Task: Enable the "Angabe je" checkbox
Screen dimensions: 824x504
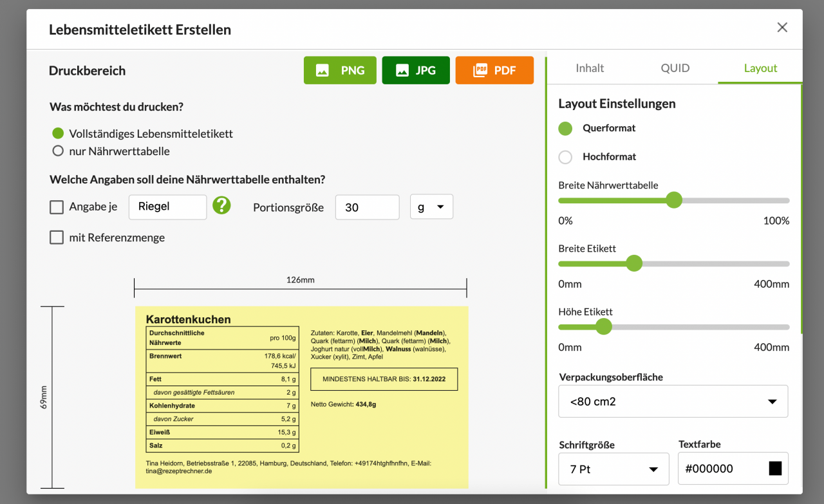Action: pos(57,207)
